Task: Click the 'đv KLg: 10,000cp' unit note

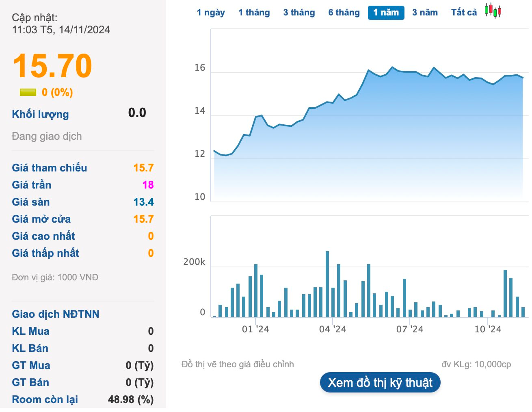Action: [476, 364]
